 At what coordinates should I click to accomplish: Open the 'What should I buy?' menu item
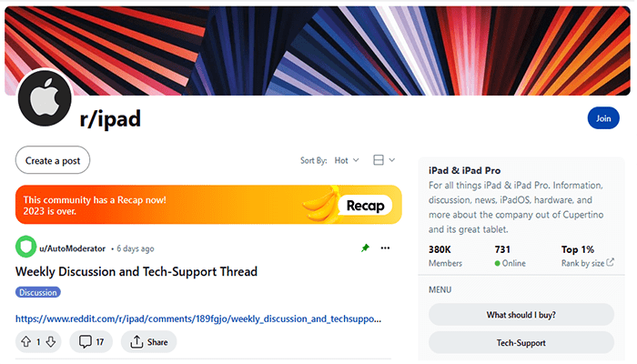coord(521,315)
